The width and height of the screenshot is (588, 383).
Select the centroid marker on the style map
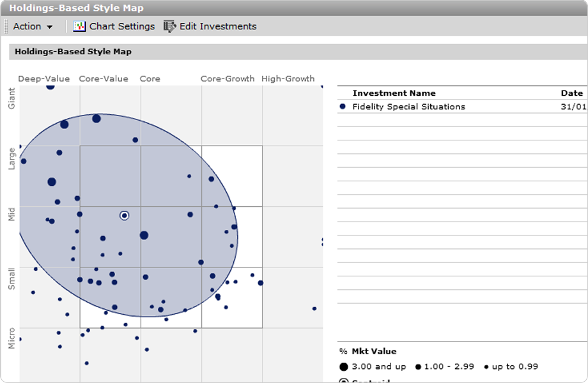[x=125, y=216]
